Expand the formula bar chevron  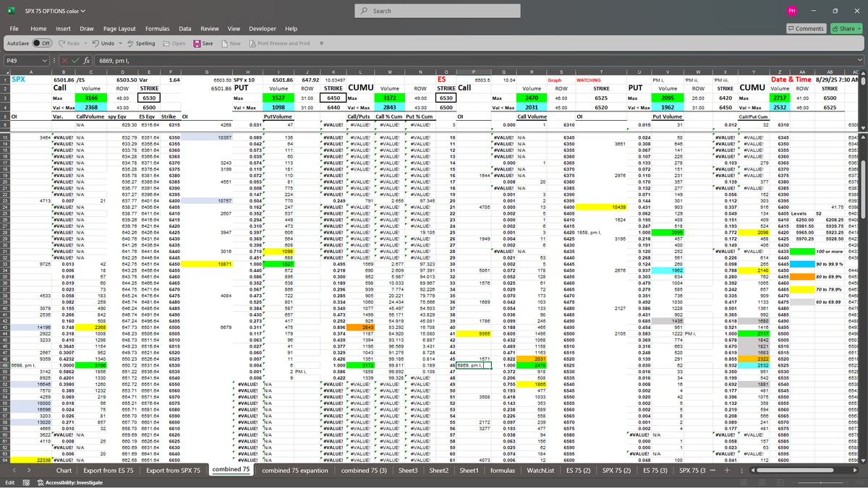pyautogui.click(x=860, y=61)
